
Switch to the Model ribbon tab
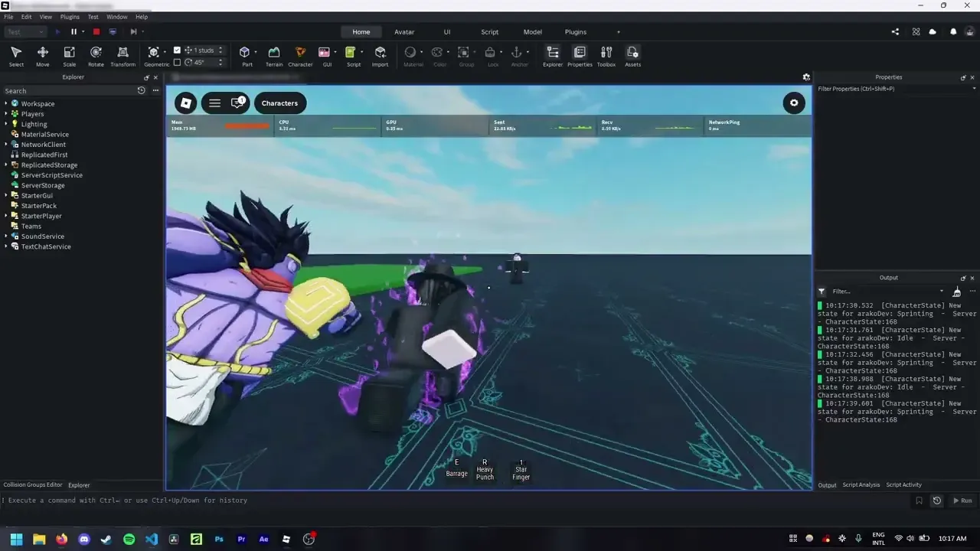(533, 31)
